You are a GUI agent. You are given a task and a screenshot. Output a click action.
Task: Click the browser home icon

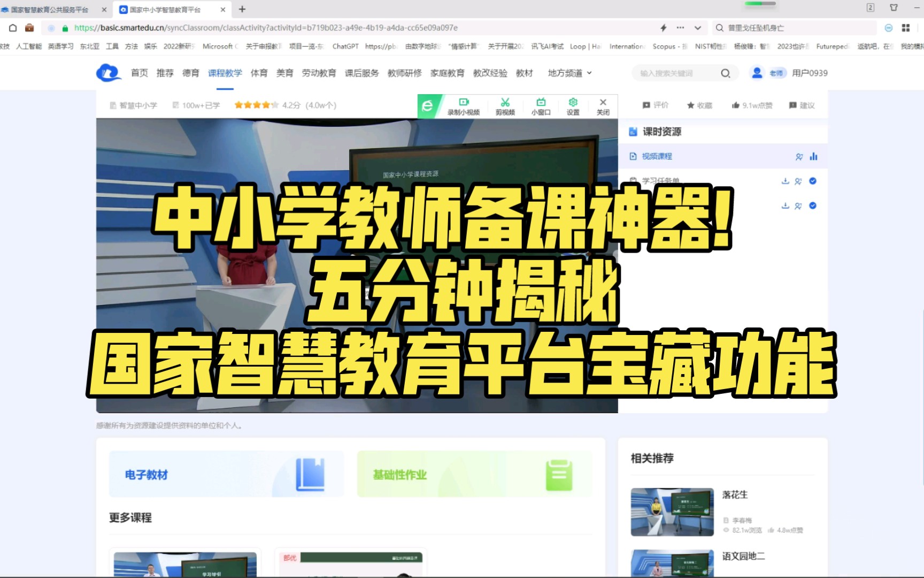point(13,28)
